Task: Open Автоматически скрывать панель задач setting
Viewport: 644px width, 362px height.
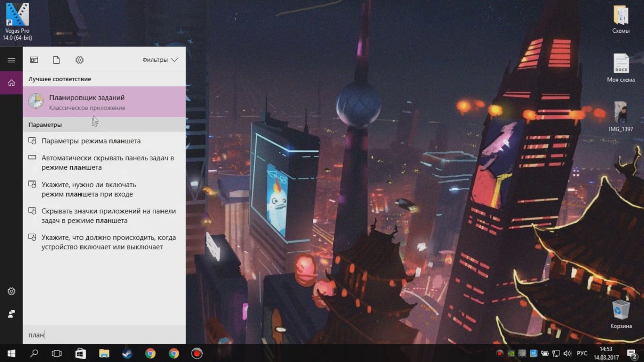Action: click(104, 162)
